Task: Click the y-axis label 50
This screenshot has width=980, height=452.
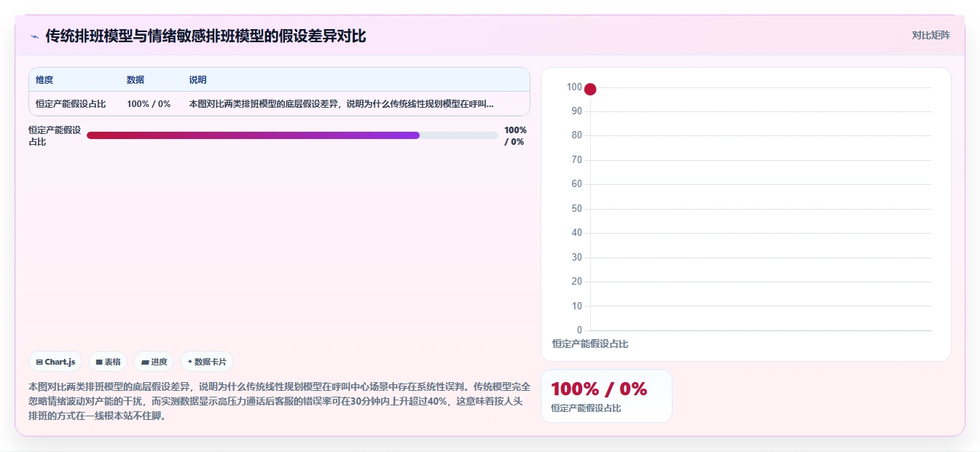Action: [x=576, y=209]
